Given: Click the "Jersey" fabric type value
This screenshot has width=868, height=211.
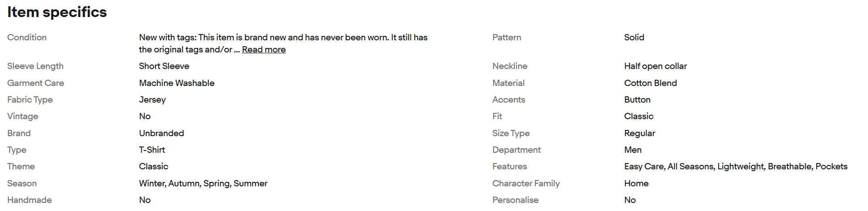Looking at the screenshot, I should [x=152, y=100].
